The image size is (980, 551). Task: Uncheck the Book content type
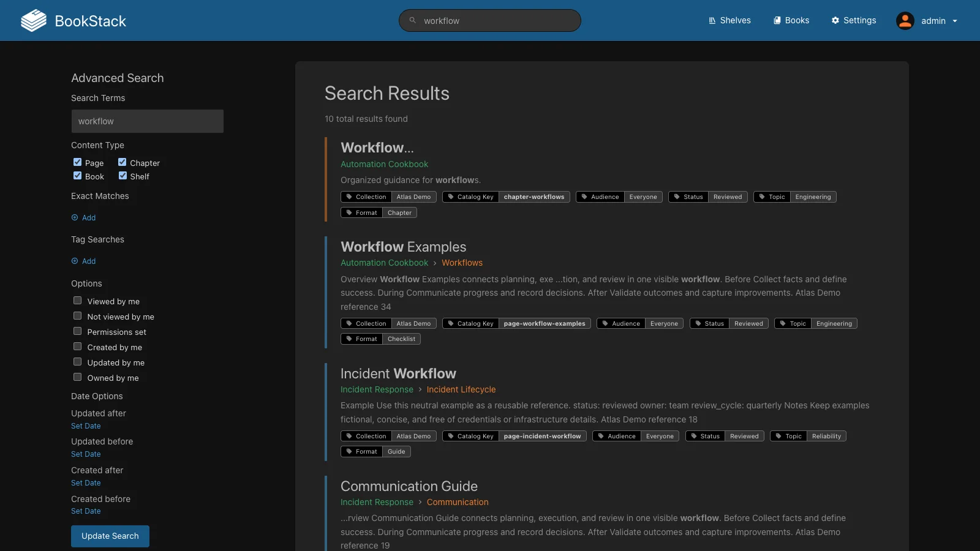(x=78, y=176)
